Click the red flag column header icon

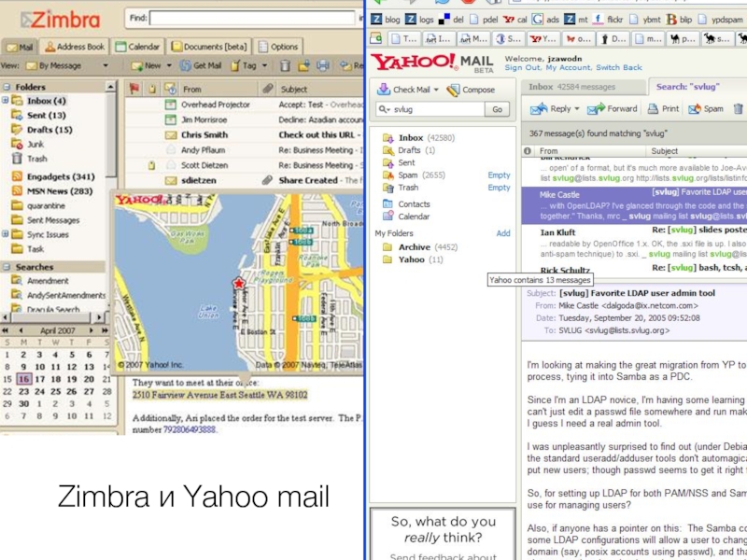click(x=133, y=89)
